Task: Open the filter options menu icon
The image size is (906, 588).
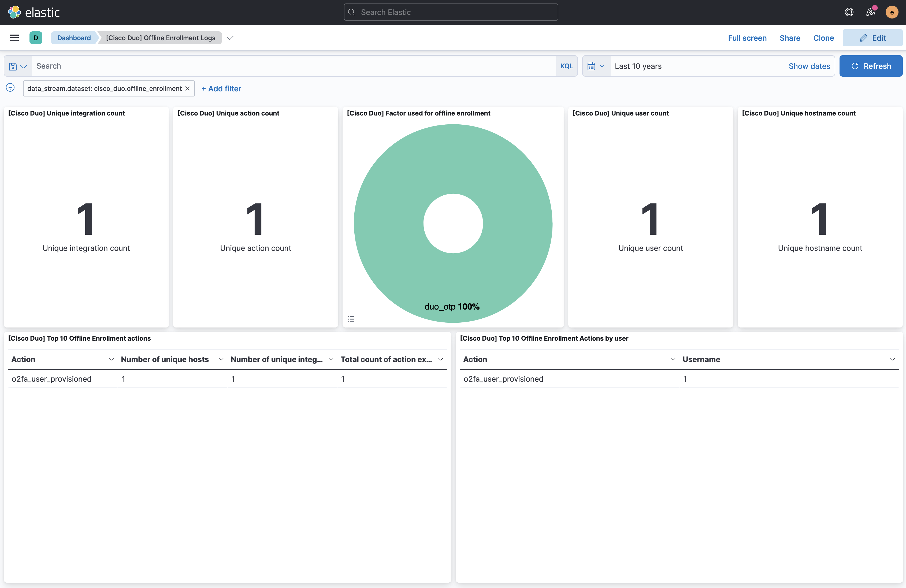Action: point(10,88)
